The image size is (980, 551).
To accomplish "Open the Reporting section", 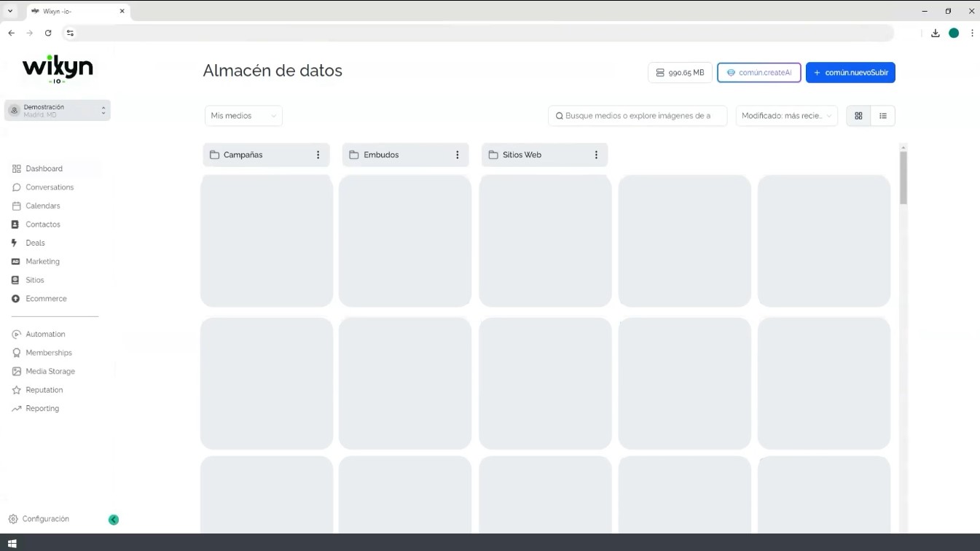I will pos(42,408).
